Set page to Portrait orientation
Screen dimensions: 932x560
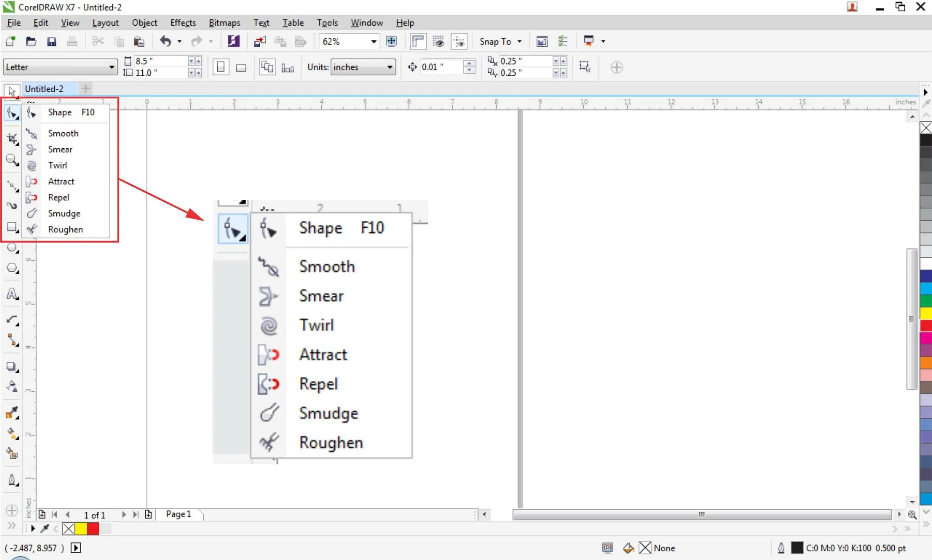point(221,67)
